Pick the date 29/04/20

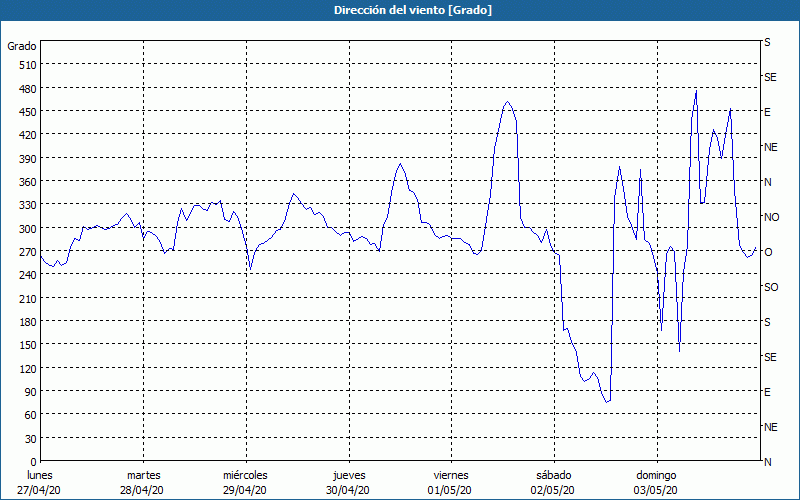(x=245, y=490)
